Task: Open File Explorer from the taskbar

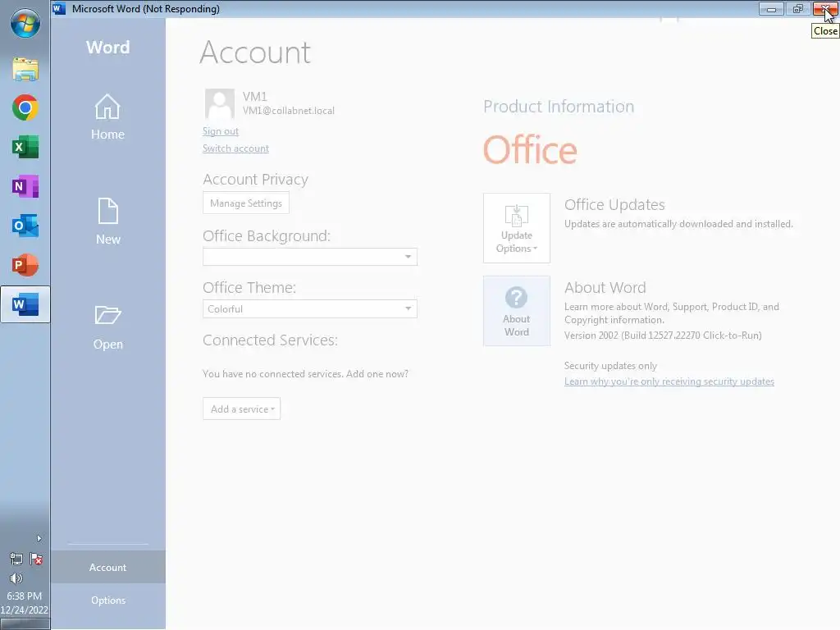Action: click(x=25, y=69)
